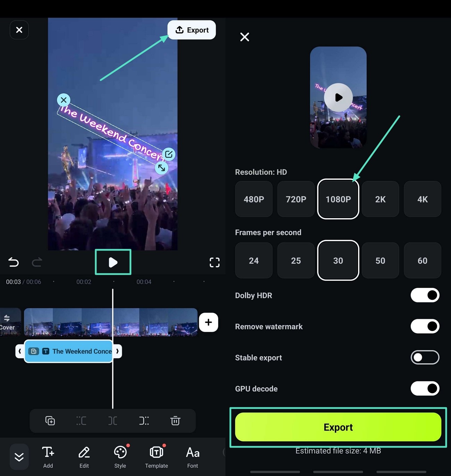
Task: Click the 'Frames per second' label
Action: 268,232
